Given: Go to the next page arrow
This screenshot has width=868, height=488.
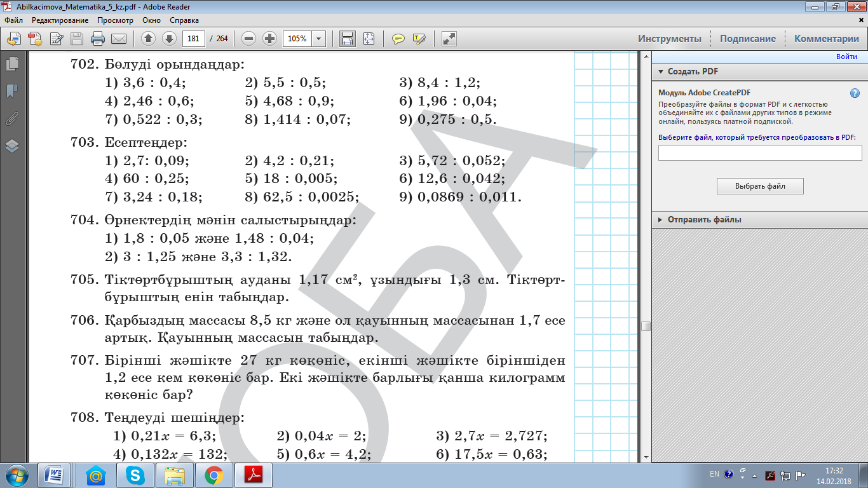Looking at the screenshot, I should tap(169, 39).
